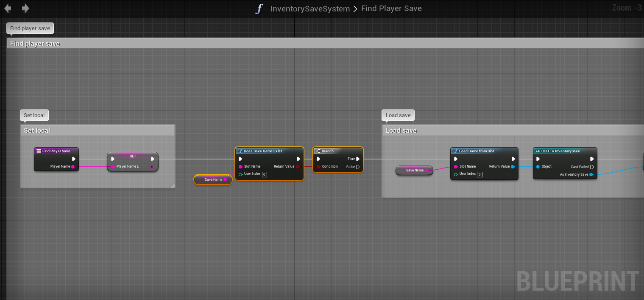This screenshot has width=644, height=300.
Task: Select Find Player Save breadcrumb item
Action: pos(391,8)
